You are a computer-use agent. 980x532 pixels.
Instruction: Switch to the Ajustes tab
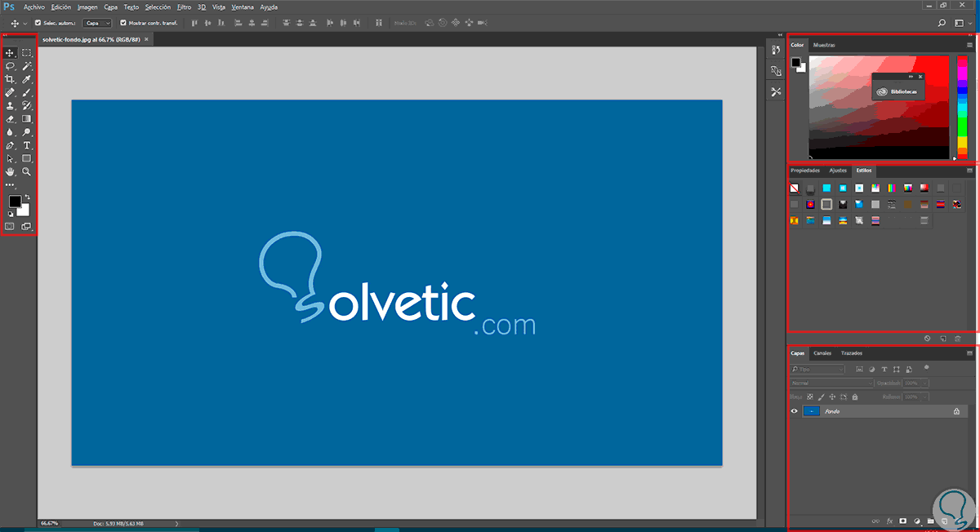[x=838, y=171]
